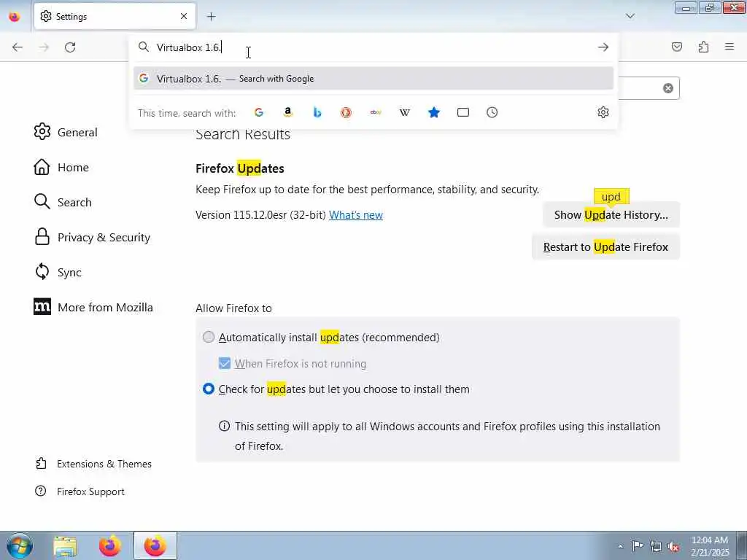Select 'Virtualbox 1.6. — Search with Google' suggestion

point(373,79)
